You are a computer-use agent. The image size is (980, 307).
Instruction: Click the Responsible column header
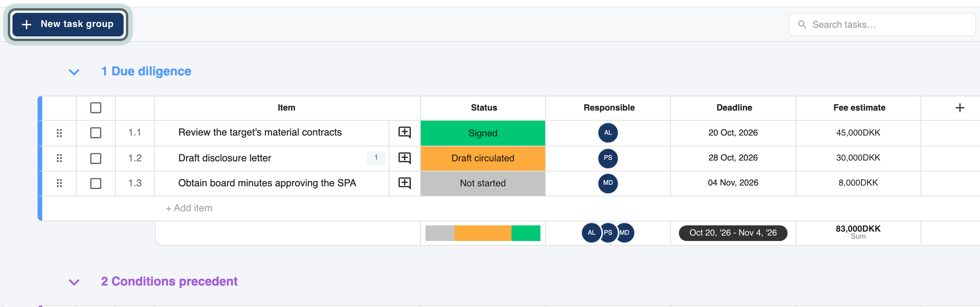609,108
